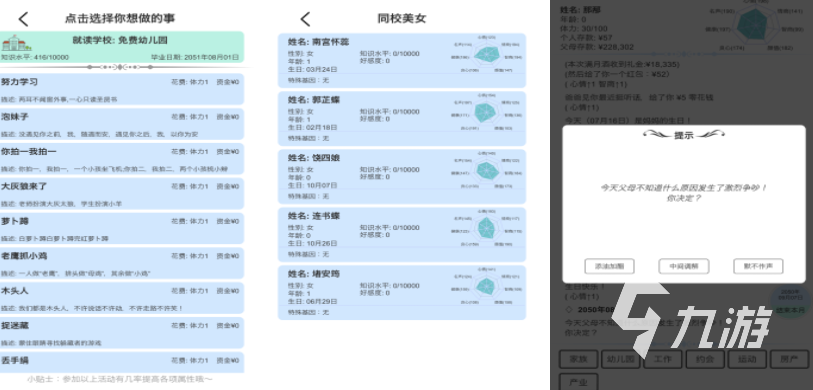Select classmate 郭芷蝶's name

pos(314,100)
